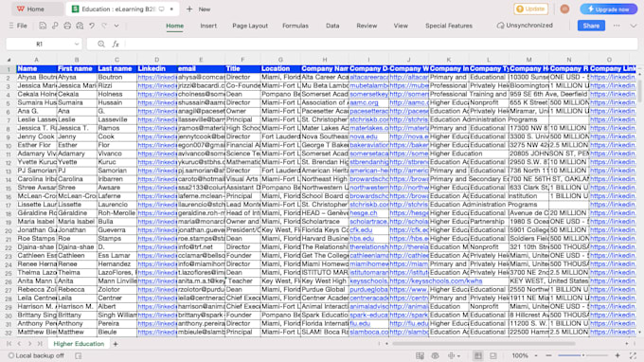Click the vertical scrollbar on right
This screenshot has width=644, height=362.
click(x=639, y=90)
